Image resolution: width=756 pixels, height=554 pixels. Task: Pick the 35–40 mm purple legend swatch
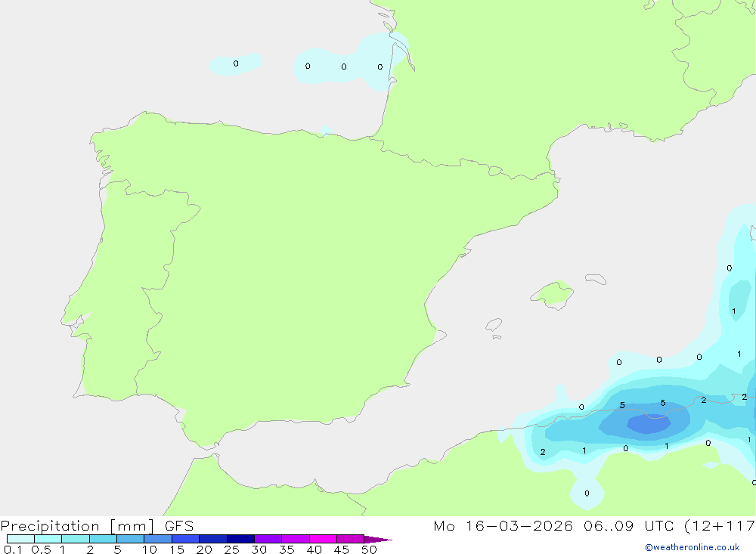pyautogui.click(x=295, y=539)
